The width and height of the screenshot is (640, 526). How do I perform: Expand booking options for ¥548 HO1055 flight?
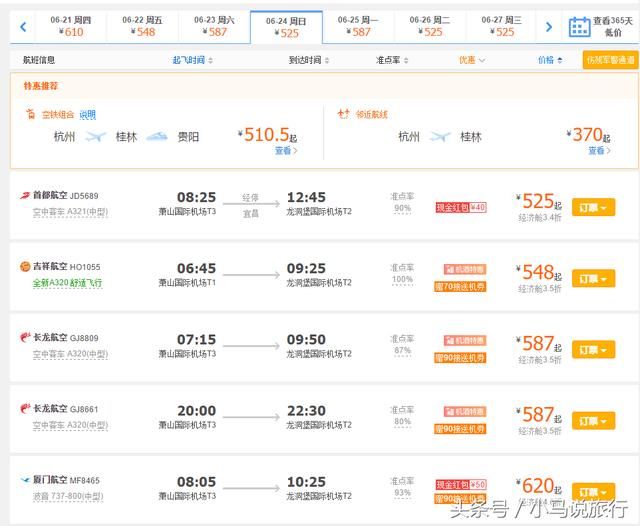[593, 279]
